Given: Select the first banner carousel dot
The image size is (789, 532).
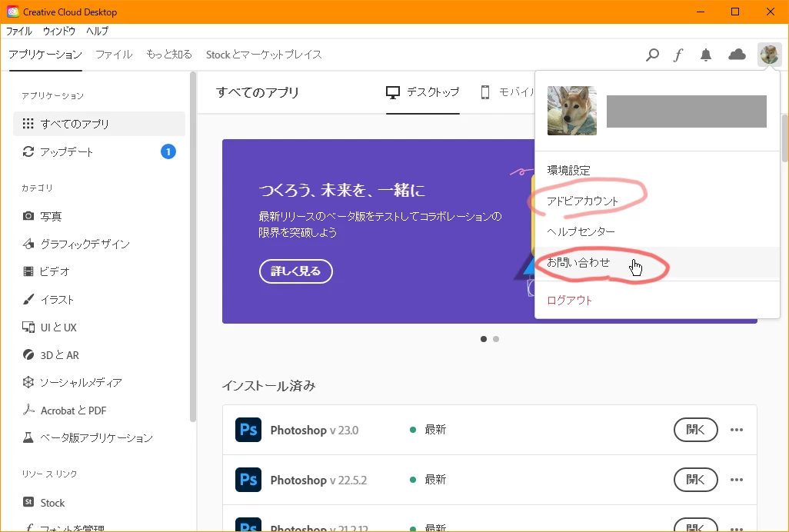Looking at the screenshot, I should [x=484, y=339].
